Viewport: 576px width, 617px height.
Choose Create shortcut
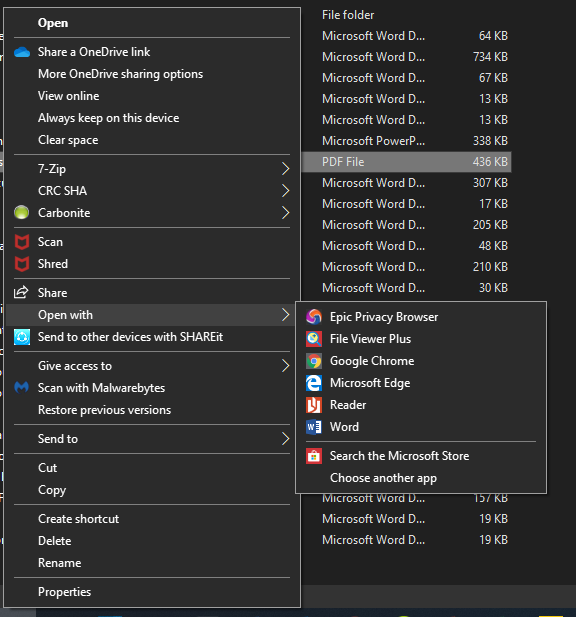pyautogui.click(x=152, y=519)
